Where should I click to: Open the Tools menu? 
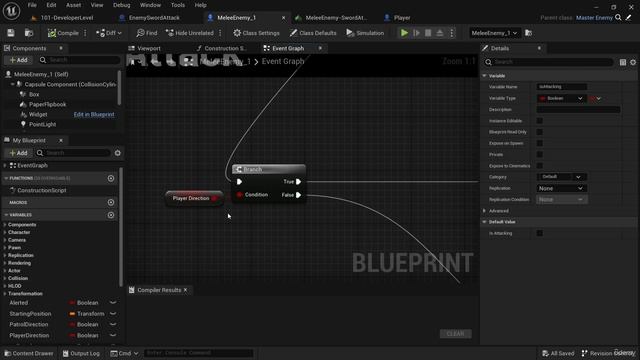178,5
